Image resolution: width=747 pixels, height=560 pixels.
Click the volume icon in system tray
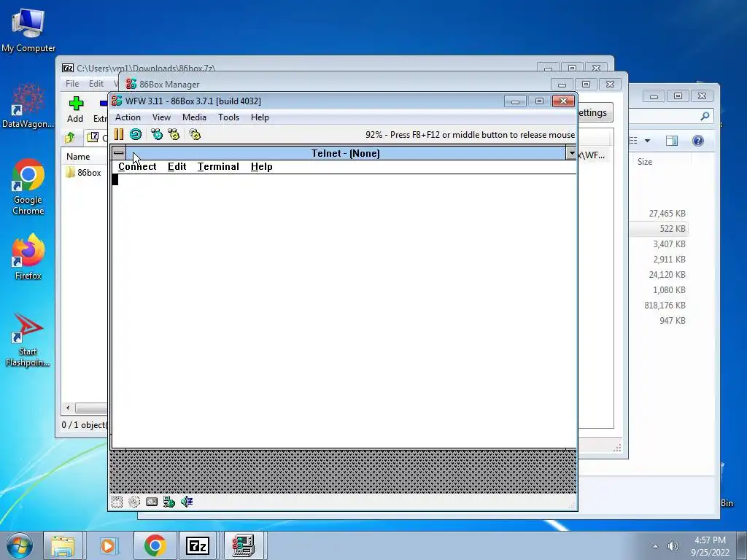tap(673, 546)
